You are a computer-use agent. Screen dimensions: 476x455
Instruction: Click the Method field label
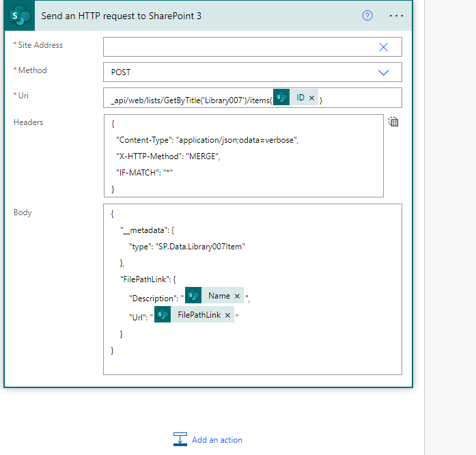point(33,70)
